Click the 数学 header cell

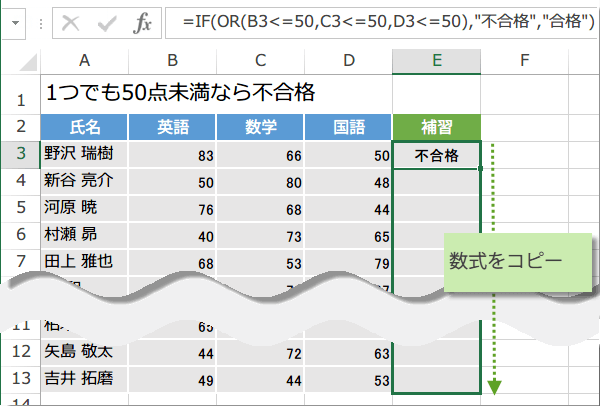pos(260,127)
